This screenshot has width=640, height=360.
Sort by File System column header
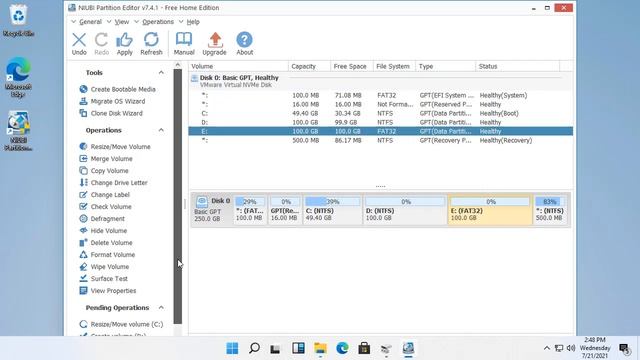click(x=394, y=66)
